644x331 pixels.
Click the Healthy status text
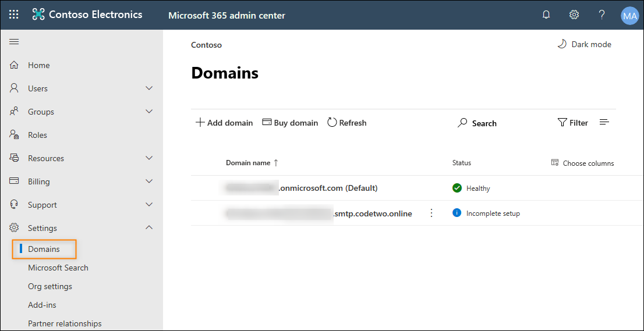coord(478,188)
